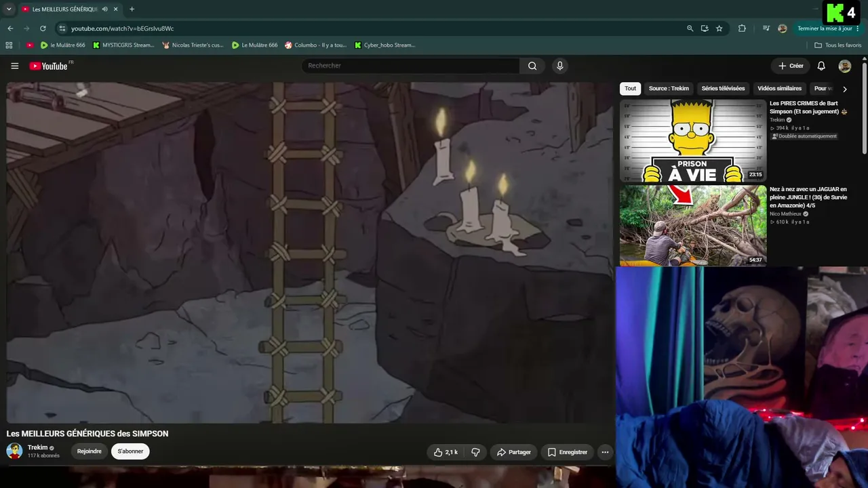Install the app from the address bar
868x488 pixels.
pos(705,28)
